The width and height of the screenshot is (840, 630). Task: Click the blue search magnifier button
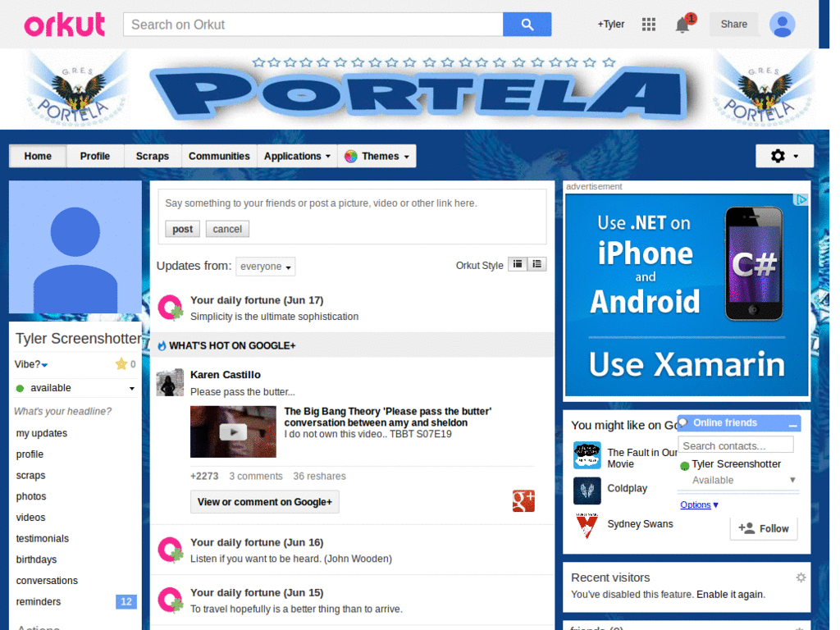pyautogui.click(x=527, y=25)
